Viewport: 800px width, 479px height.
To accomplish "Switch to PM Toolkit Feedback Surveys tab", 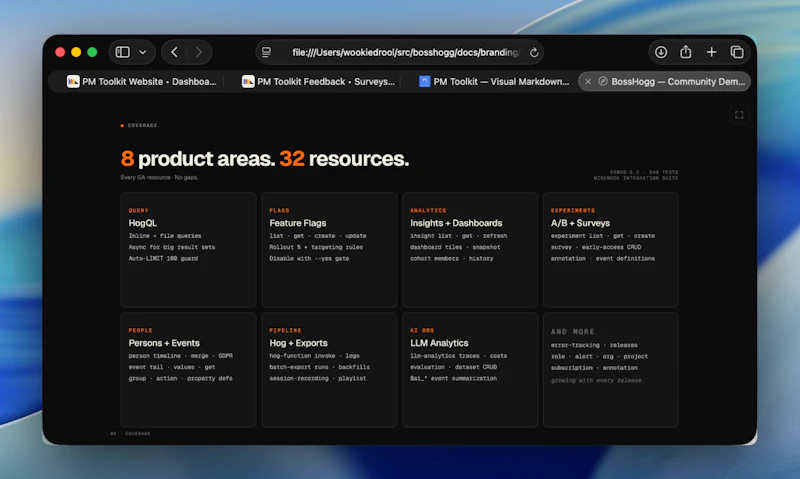I will (x=318, y=82).
